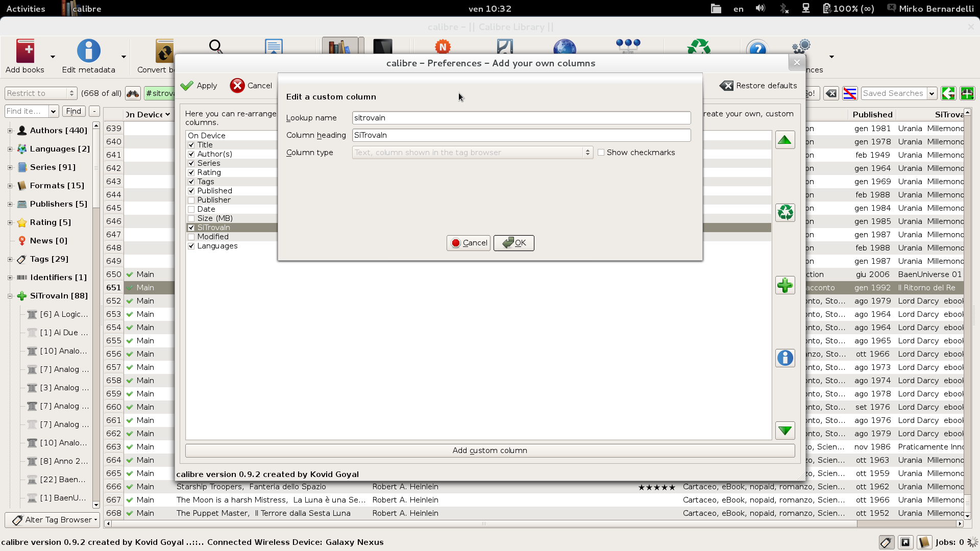Screen dimensions: 980x551
Task: Uncheck the Rating column checkbox
Action: 191,172
